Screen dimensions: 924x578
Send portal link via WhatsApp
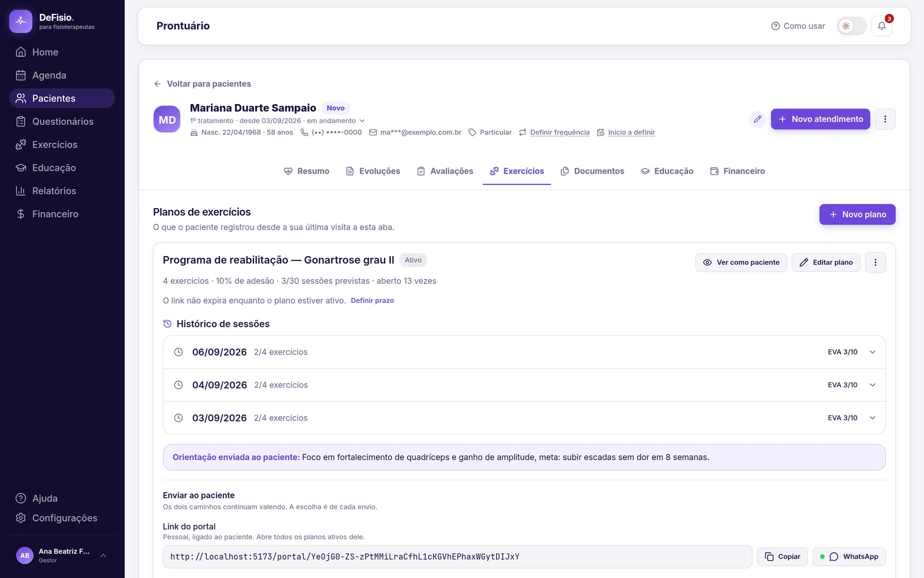(849, 557)
